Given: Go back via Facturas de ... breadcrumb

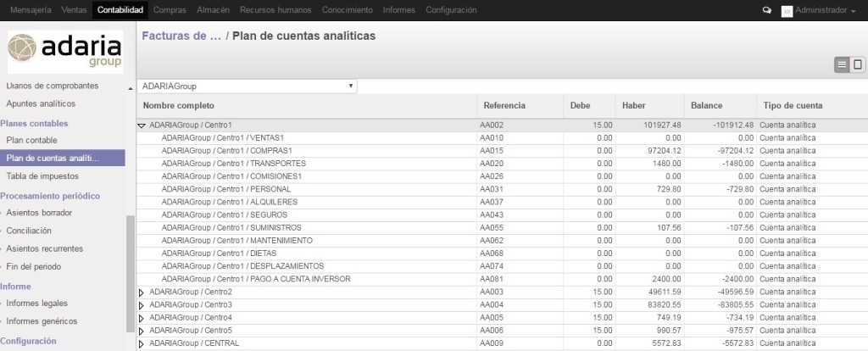Looking at the screenshot, I should tap(181, 36).
